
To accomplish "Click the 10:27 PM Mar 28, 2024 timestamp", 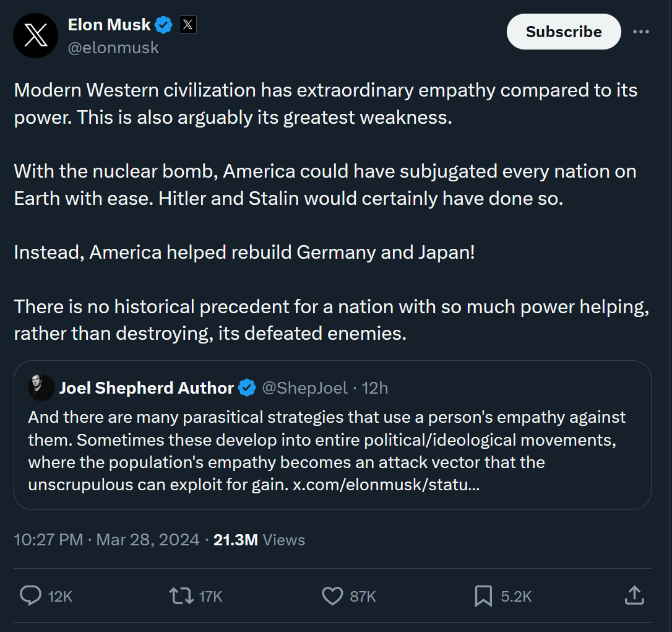I will point(106,539).
